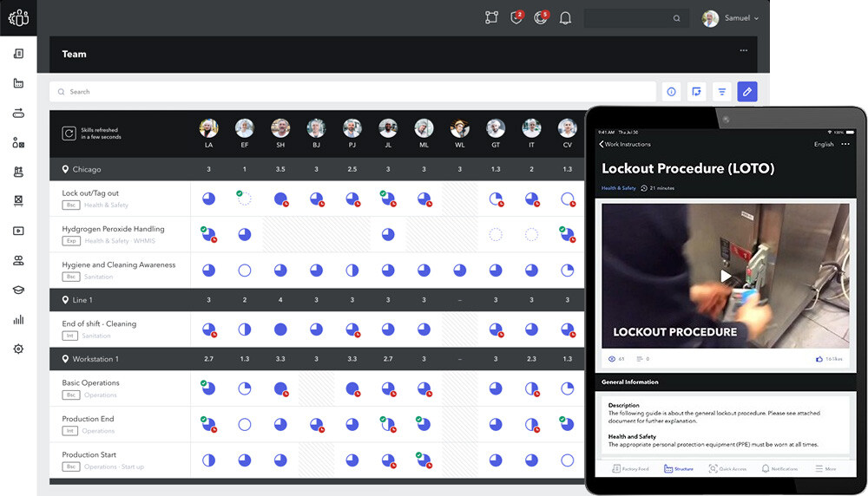Play the Lockout Procedure video
This screenshot has width=868, height=496.
coord(726,277)
